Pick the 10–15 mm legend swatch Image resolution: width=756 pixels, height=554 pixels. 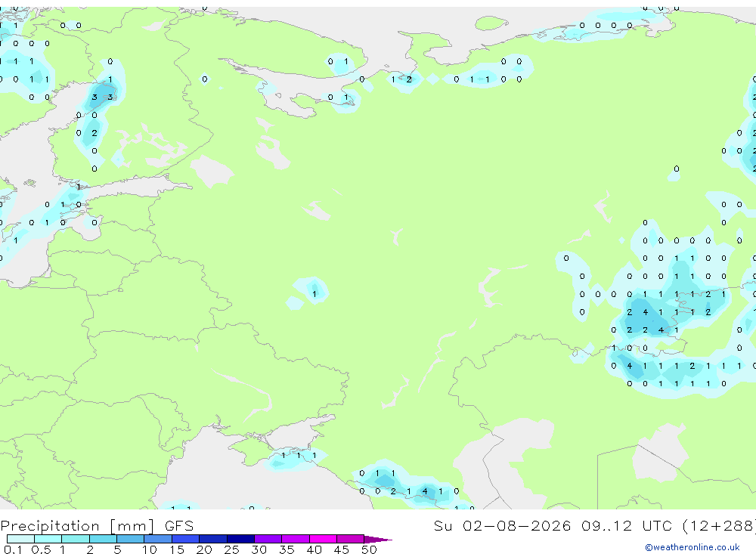[x=158, y=539]
